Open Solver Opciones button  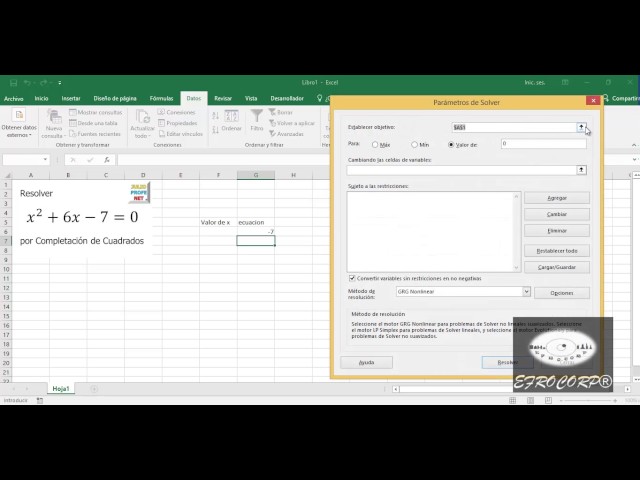click(562, 293)
